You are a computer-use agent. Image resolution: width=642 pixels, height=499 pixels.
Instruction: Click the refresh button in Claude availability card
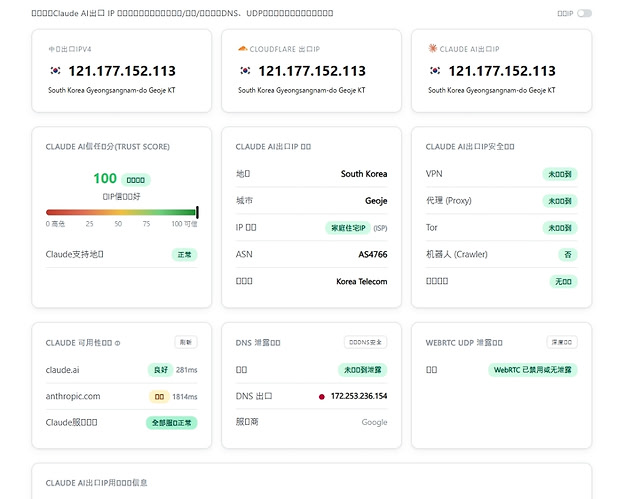[186, 342]
